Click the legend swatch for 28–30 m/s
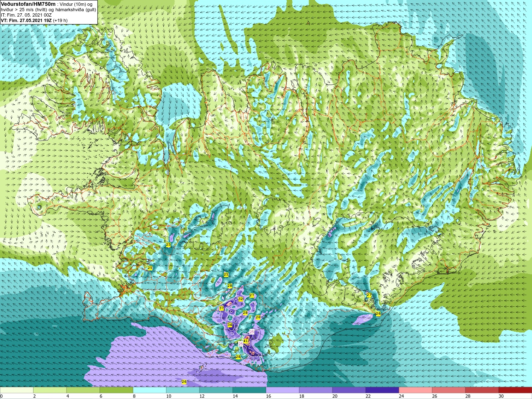This screenshot has height=399, width=532. 482,390
